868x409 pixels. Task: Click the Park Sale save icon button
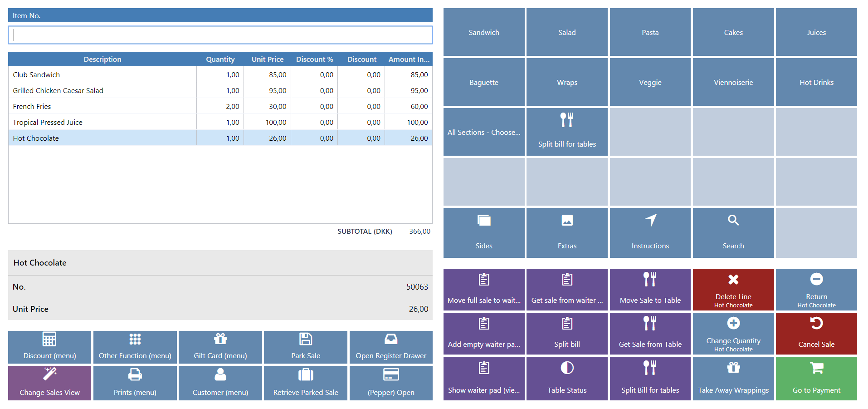click(306, 347)
